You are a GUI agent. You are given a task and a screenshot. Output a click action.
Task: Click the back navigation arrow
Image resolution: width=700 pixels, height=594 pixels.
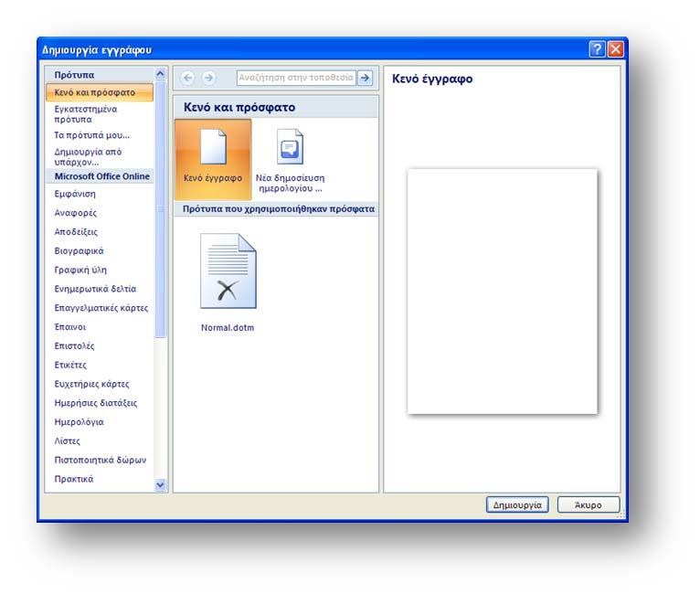point(188,78)
